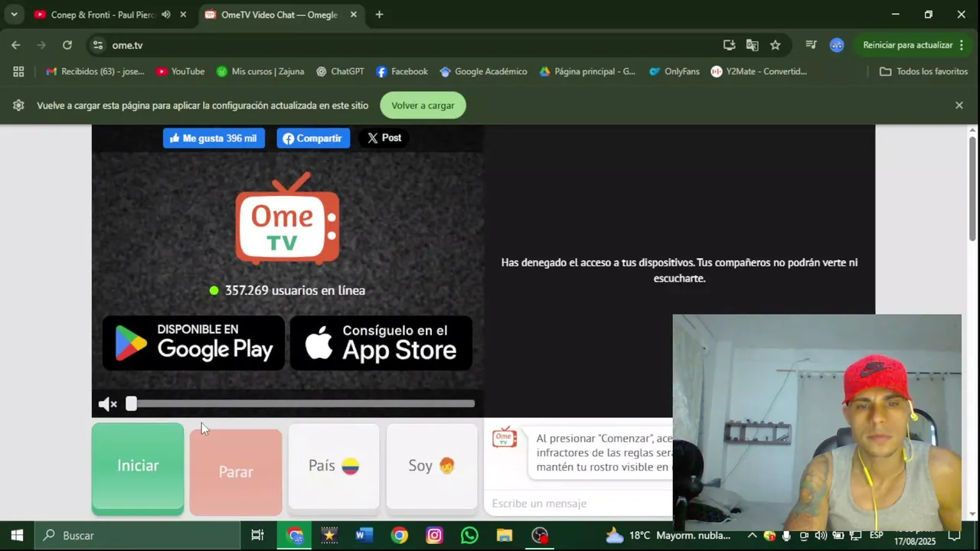
Task: Open Gmail Recibidos bookmark
Action: [x=95, y=71]
